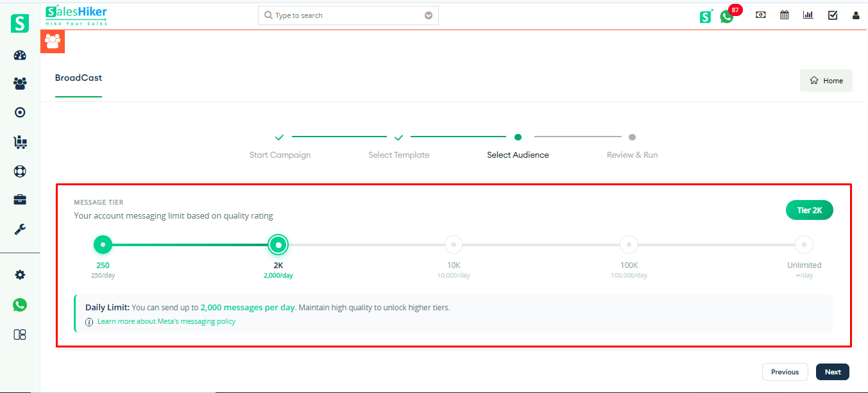Click the lifebuoy support icon in sidebar
Viewport: 868px width, 393px height.
[20, 171]
